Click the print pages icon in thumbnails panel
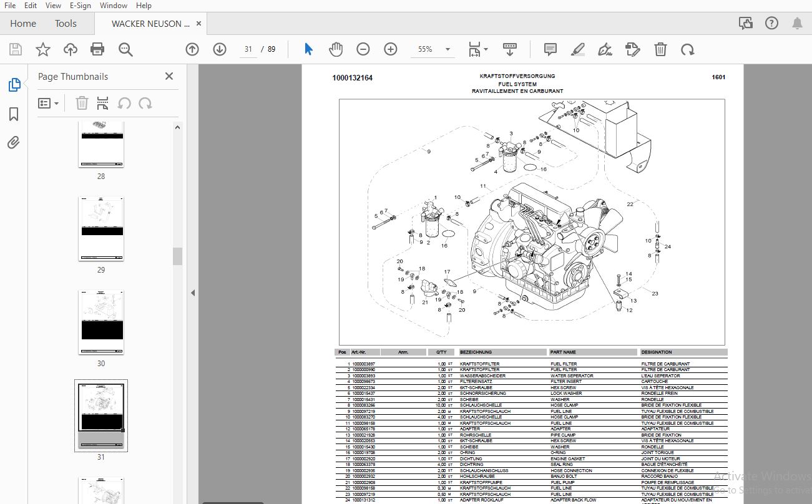Image resolution: width=812 pixels, height=504 pixels. [103, 104]
